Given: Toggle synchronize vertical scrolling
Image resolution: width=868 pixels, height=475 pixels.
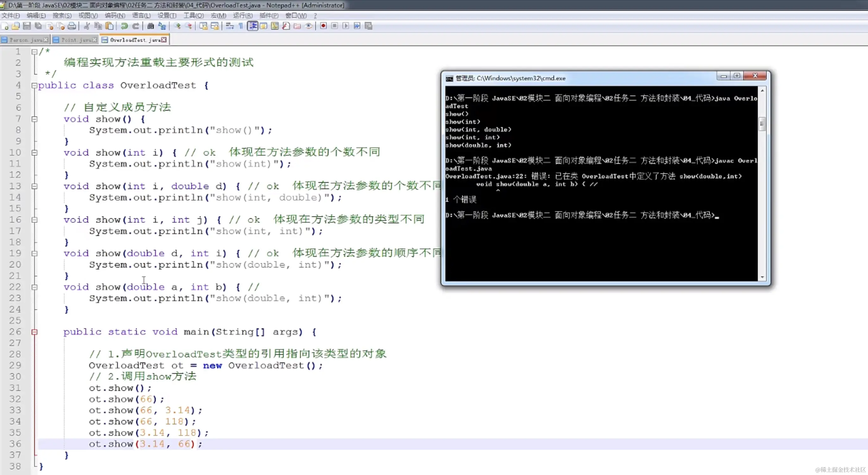Looking at the screenshot, I should 203,26.
